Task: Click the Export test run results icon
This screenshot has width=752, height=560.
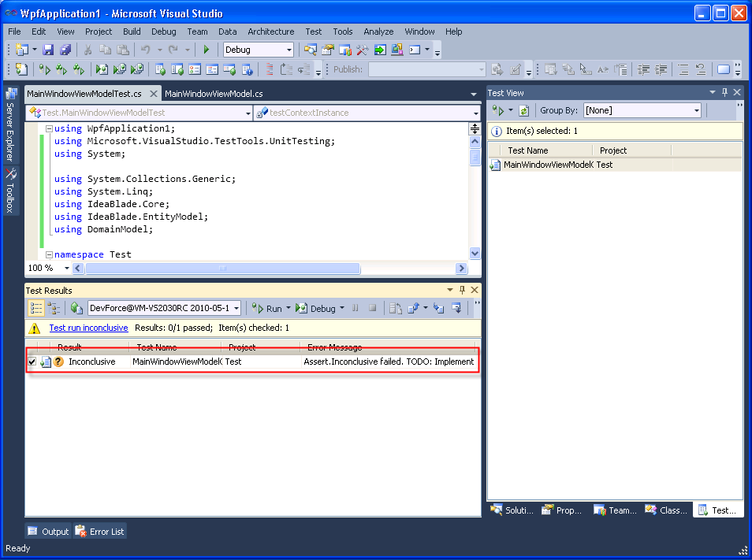Action: [413, 308]
